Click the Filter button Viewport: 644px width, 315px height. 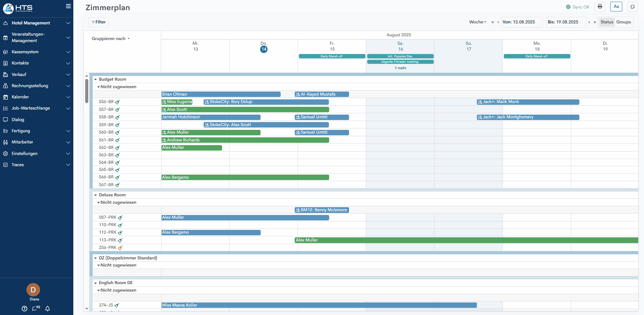coord(98,22)
